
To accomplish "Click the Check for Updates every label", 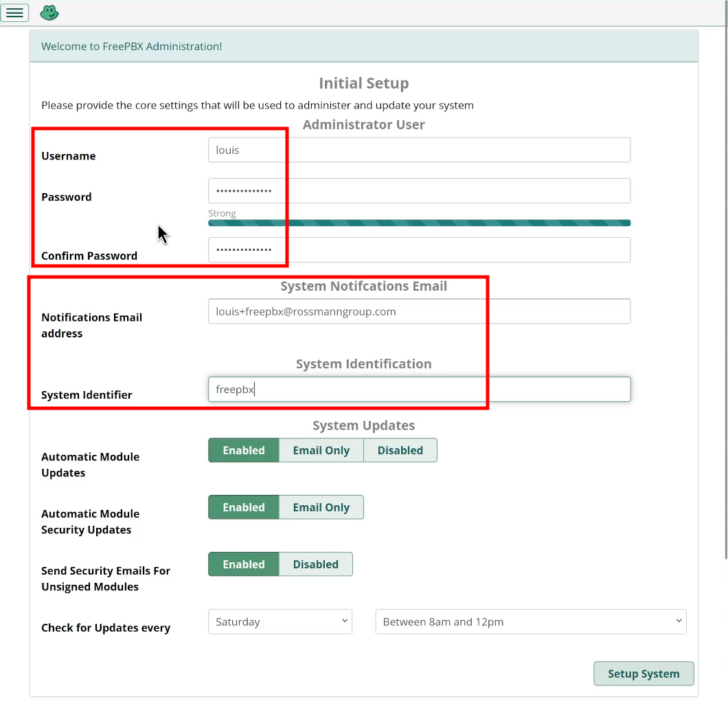I will coord(106,627).
